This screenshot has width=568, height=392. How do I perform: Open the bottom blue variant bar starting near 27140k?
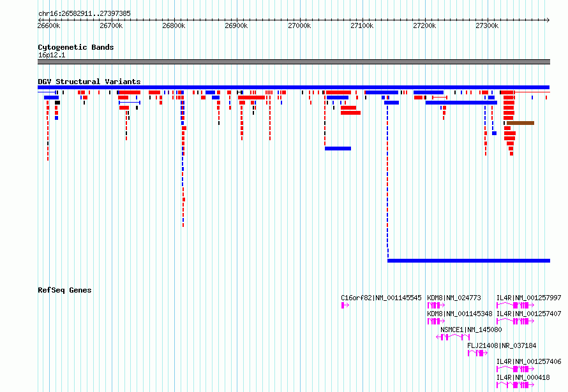click(x=468, y=261)
